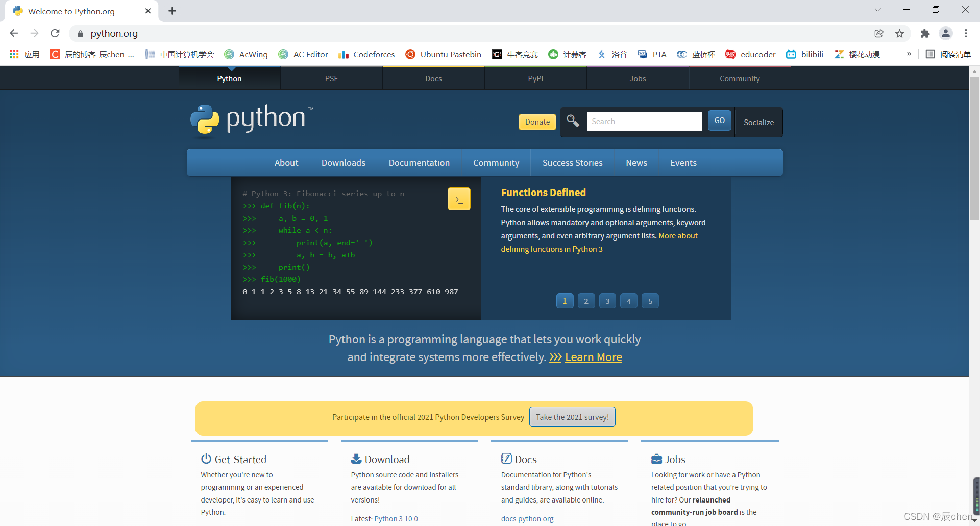Viewport: 980px width, 526px height.
Task: Open the docs.python.org link
Action: [x=527, y=519]
